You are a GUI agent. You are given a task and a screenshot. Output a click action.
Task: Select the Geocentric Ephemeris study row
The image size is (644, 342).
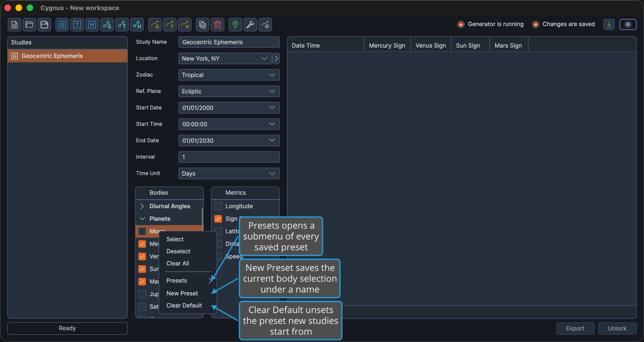pos(68,56)
